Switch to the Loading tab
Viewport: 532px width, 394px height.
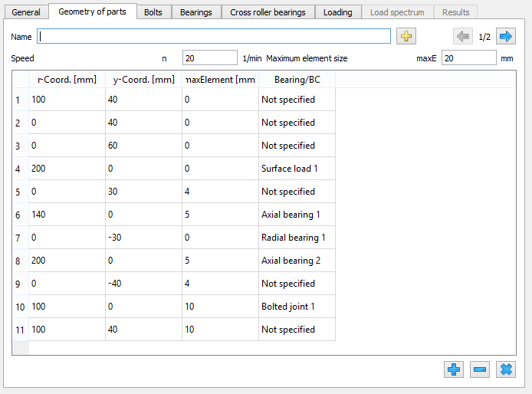[x=337, y=12]
